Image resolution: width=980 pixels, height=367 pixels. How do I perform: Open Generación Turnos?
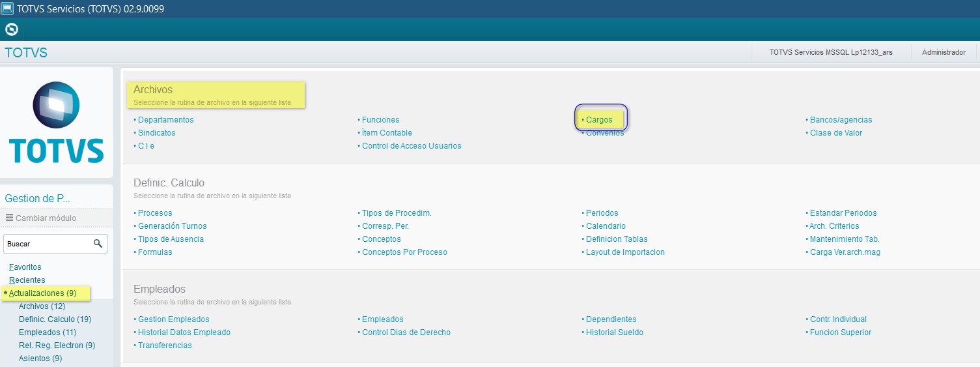coord(173,226)
